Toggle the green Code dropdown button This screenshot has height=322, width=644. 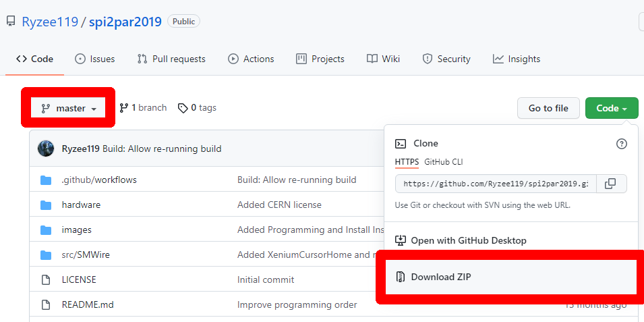click(x=612, y=108)
